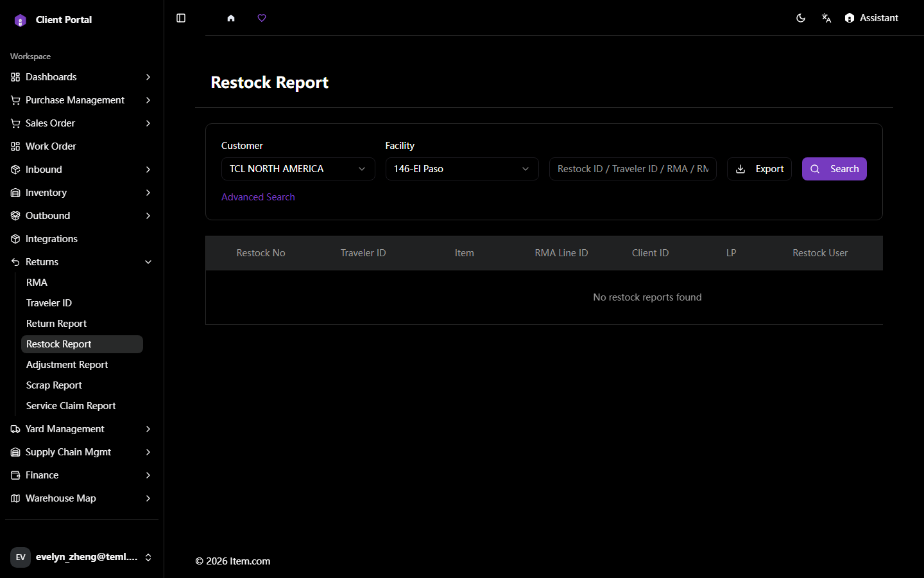
Task: Open favorites heart icon
Action: pos(262,18)
